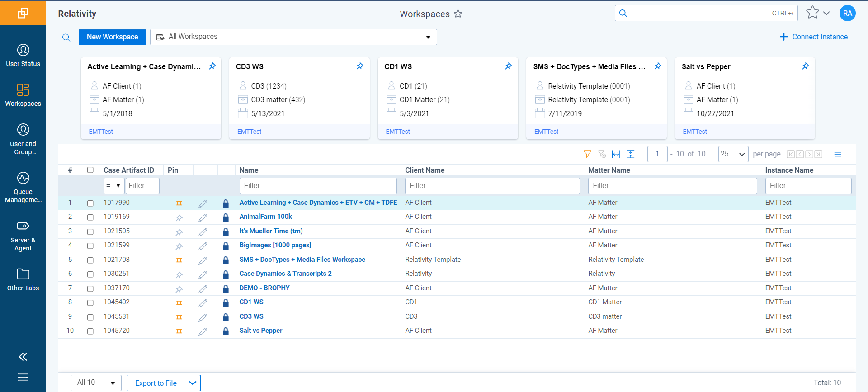
Task: Open User and Groups sidebar tab
Action: [x=23, y=139]
